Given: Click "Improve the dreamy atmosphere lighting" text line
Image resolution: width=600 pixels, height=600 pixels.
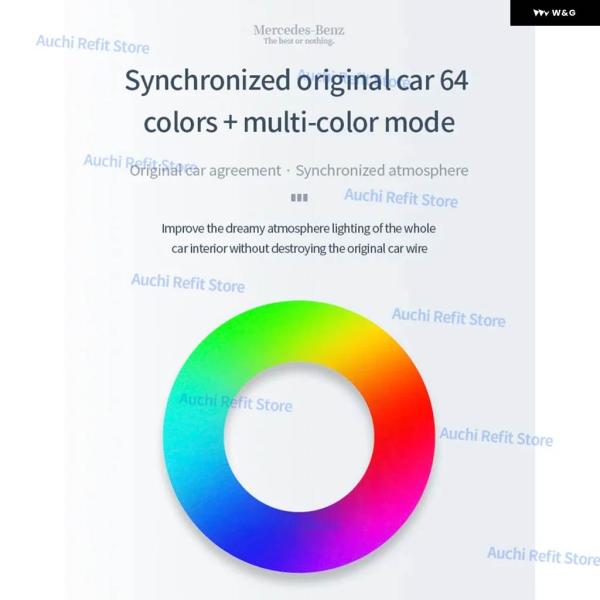Looking at the screenshot, I should (x=298, y=228).
